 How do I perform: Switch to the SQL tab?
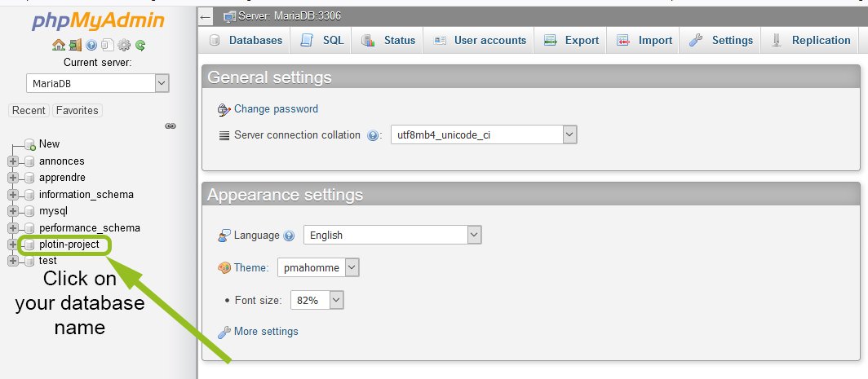click(323, 40)
